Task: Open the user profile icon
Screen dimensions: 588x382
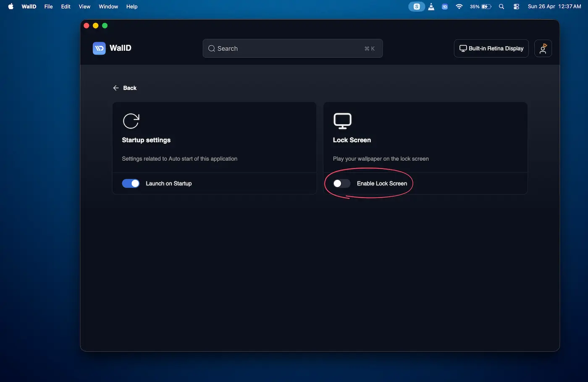Action: click(543, 48)
